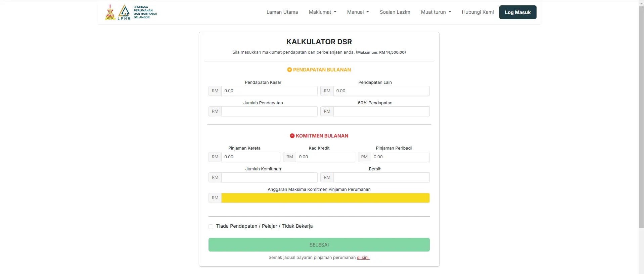This screenshot has width=644, height=274.
Task: Click the Selangor crest logo
Action: (110, 12)
